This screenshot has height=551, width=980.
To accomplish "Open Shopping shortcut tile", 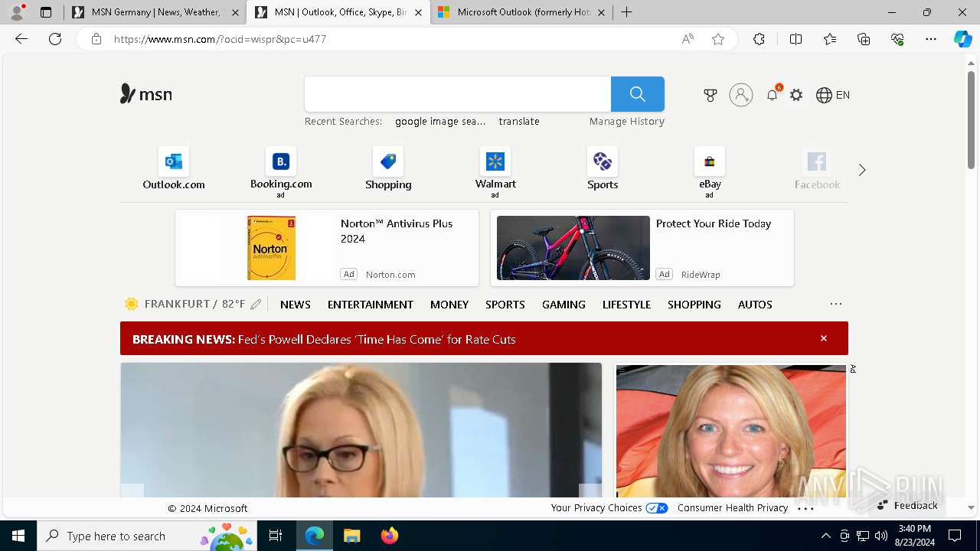I will [388, 169].
